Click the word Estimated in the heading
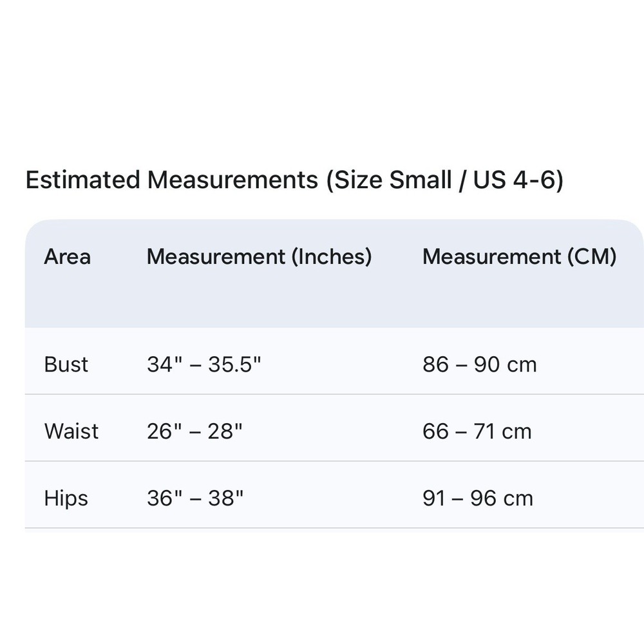This screenshot has height=644, width=644. point(83,180)
